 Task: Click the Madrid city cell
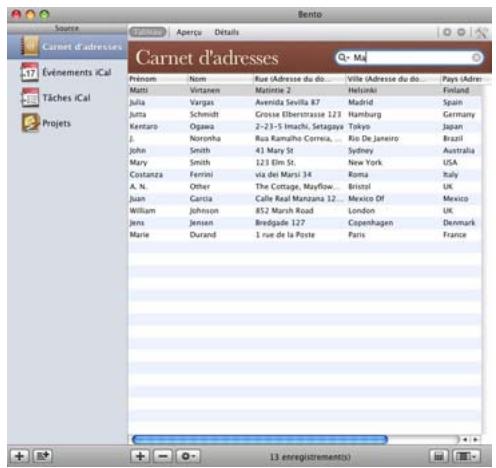point(361,102)
